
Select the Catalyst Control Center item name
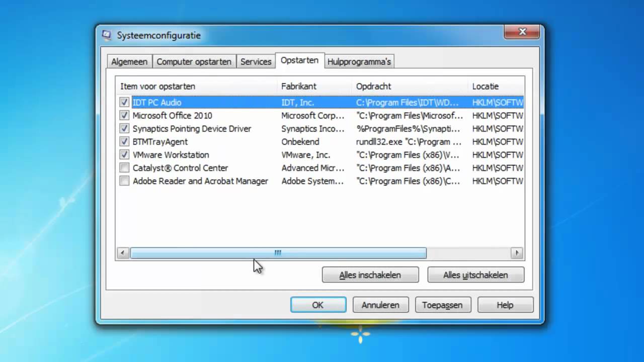click(181, 168)
